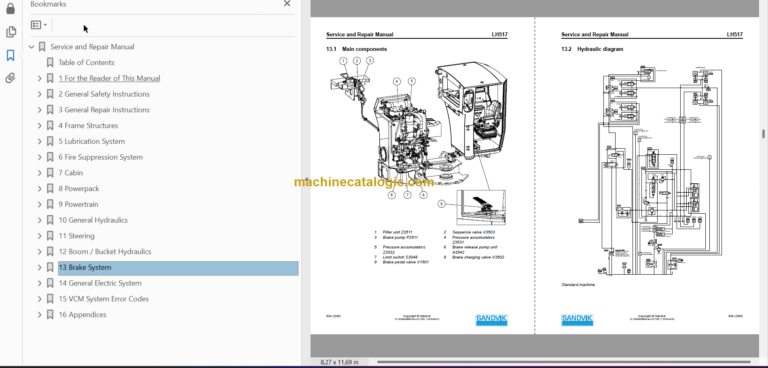Click the bookmark icon beside 16 Appendices
This screenshot has width=768, height=368.
[50, 315]
